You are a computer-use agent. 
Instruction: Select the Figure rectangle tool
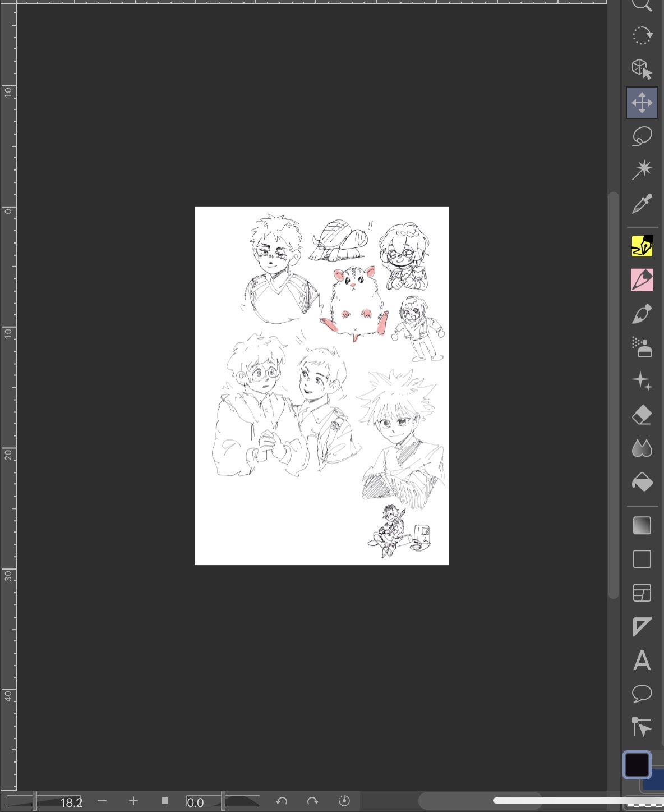(642, 559)
